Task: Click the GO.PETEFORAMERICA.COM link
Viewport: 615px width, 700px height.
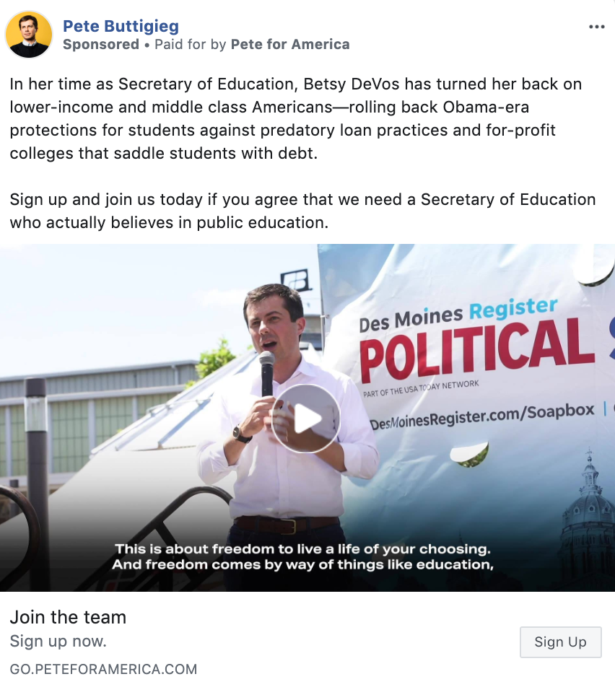Action: [x=103, y=669]
